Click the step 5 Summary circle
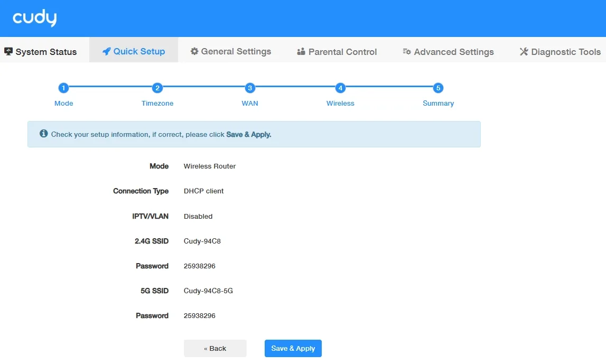Screen dimensions: 606x364 click(x=439, y=88)
